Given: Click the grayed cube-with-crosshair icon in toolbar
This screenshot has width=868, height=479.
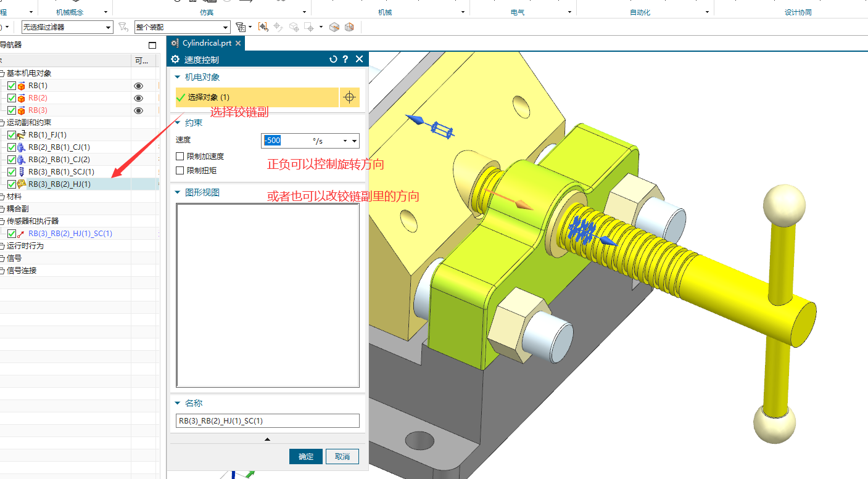Looking at the screenshot, I should pos(294,27).
